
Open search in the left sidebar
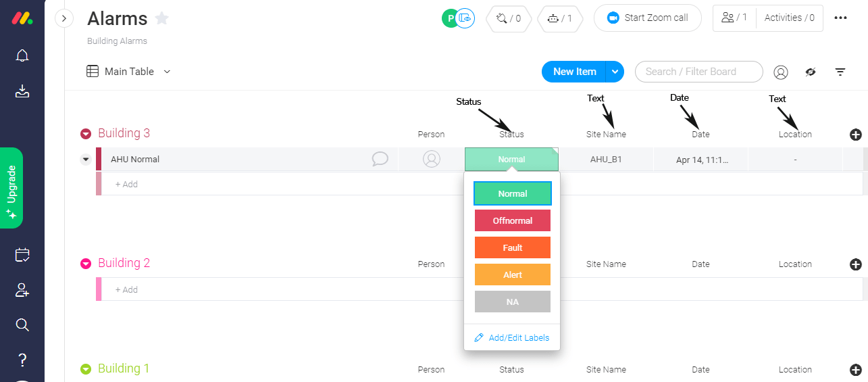click(x=22, y=325)
